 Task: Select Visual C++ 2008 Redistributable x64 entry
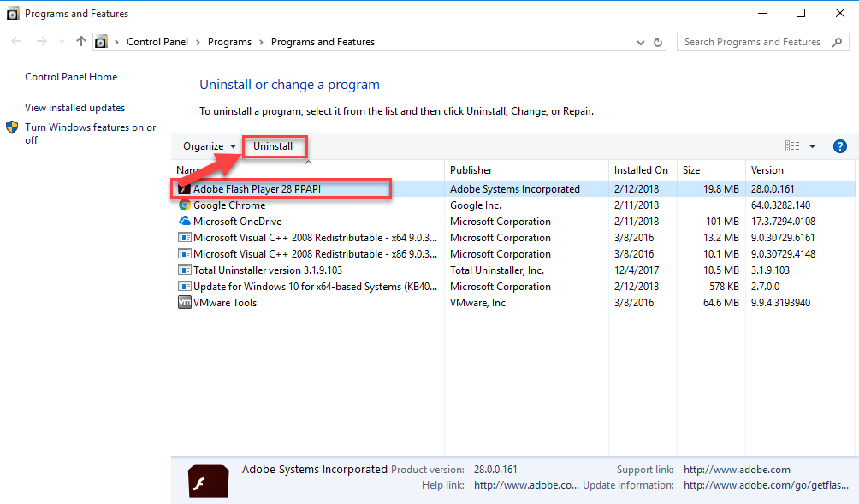pyautogui.click(x=512, y=238)
